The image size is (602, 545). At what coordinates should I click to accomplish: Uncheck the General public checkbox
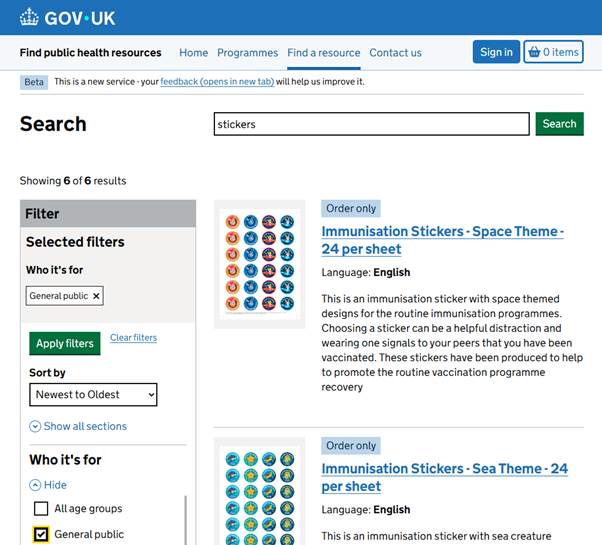pos(41,535)
